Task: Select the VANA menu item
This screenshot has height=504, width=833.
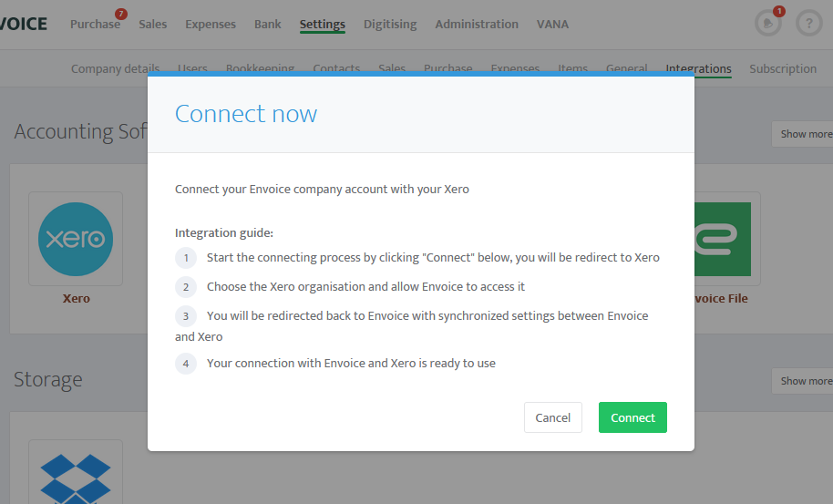Action: tap(552, 25)
